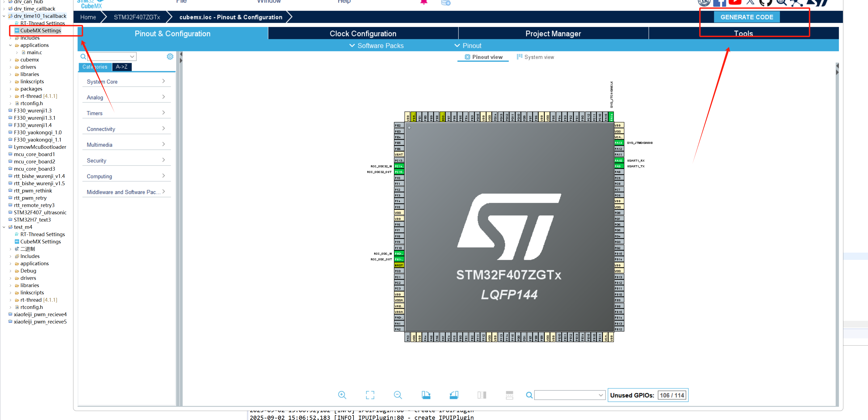The image size is (868, 420).
Task: Click the Pinout view icon
Action: 467,57
